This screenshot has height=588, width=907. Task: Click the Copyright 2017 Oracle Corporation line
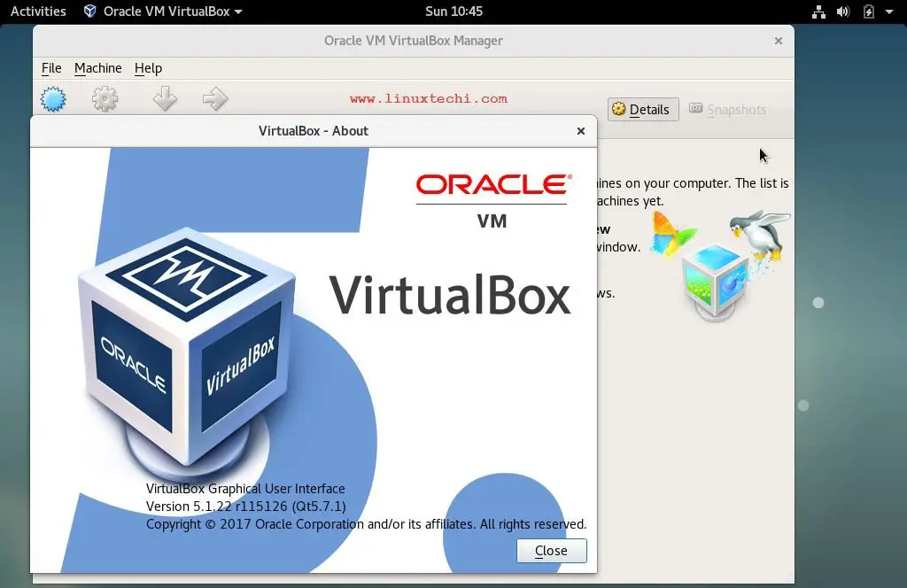366,524
